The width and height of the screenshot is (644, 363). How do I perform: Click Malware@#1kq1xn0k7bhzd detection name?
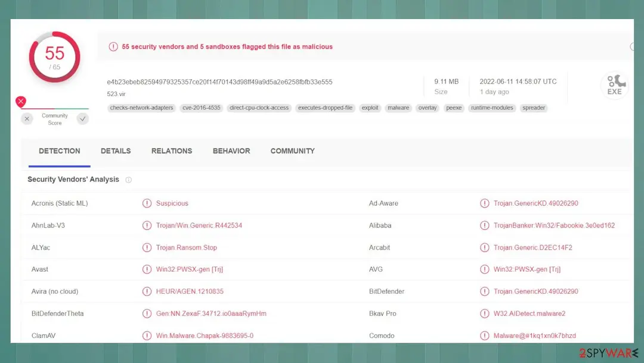535,336
